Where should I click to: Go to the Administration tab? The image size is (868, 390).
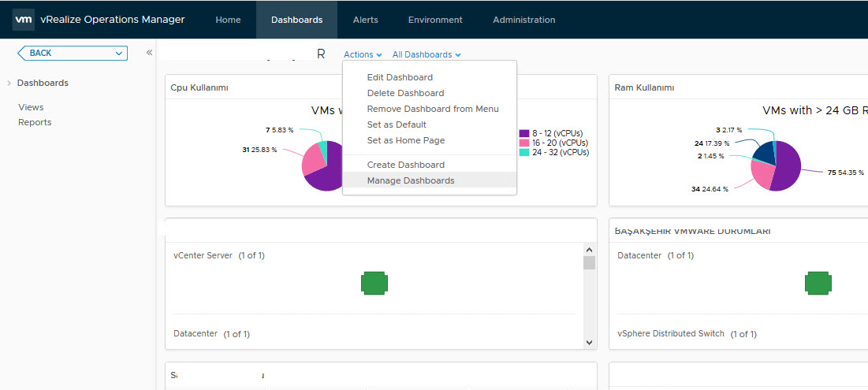(x=523, y=20)
